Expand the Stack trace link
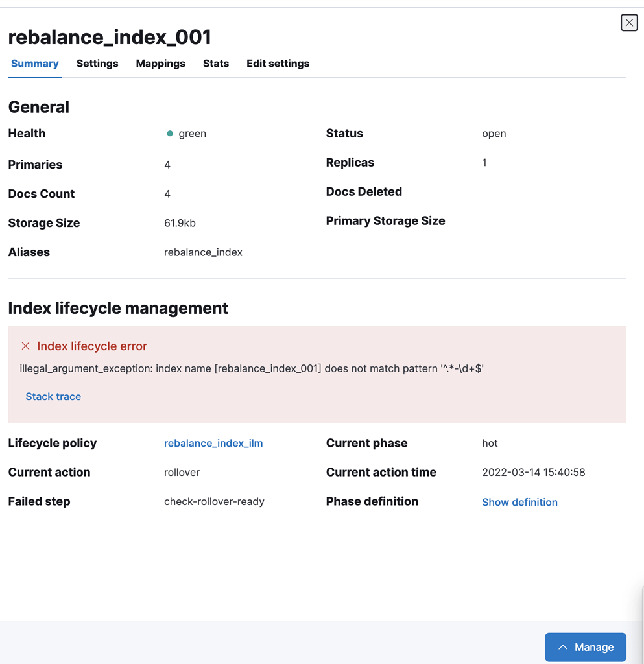Viewport: 644px width, 664px height. [53, 396]
